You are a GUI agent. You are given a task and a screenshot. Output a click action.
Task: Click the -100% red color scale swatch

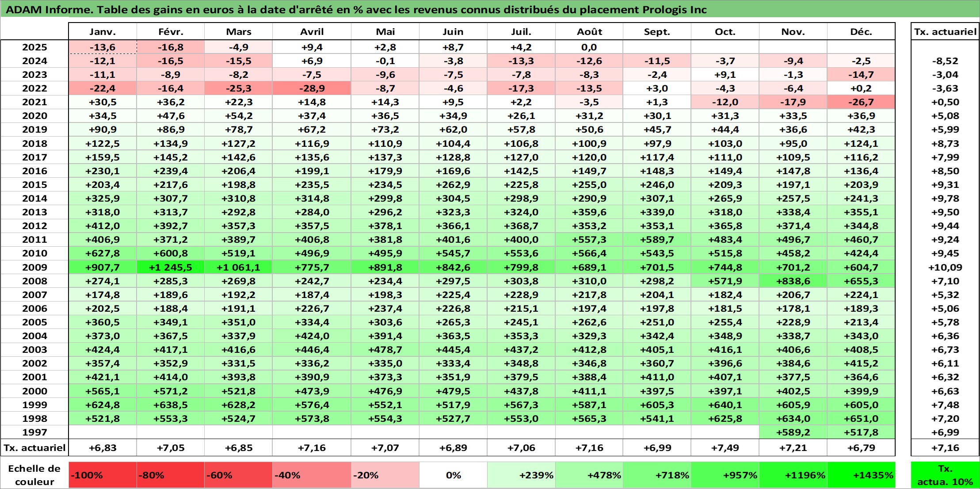(x=103, y=475)
